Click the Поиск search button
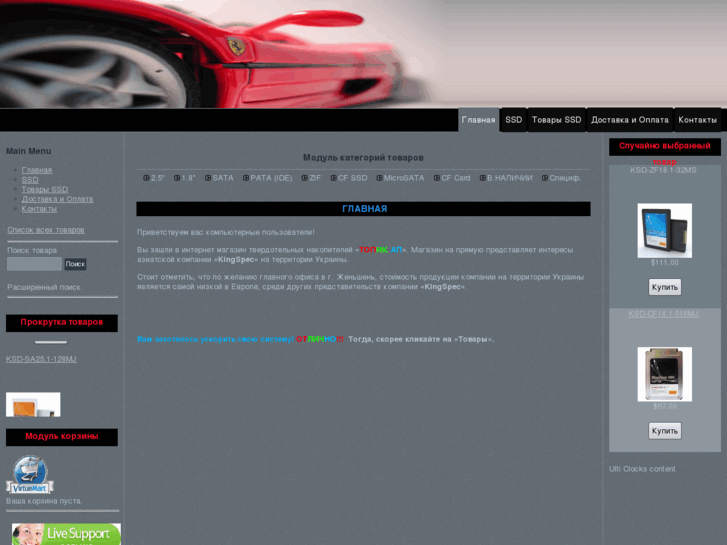Viewport: 727px width, 545px height. coord(75,264)
